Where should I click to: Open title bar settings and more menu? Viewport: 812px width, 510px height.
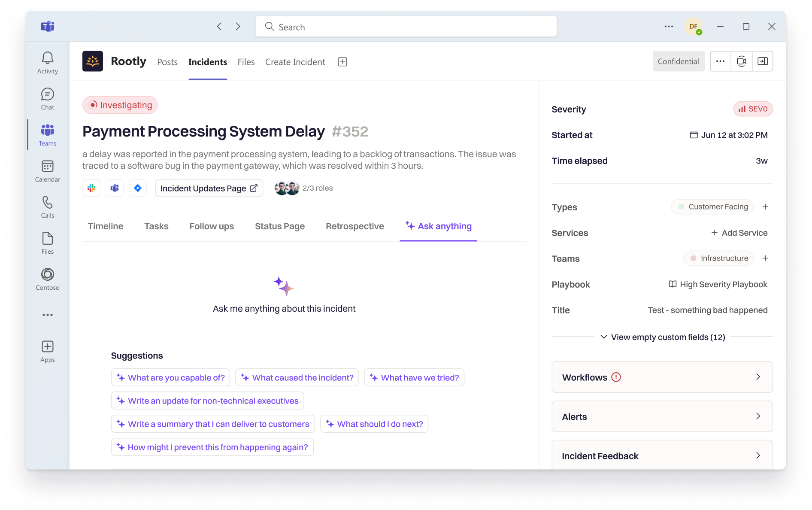coord(669,27)
